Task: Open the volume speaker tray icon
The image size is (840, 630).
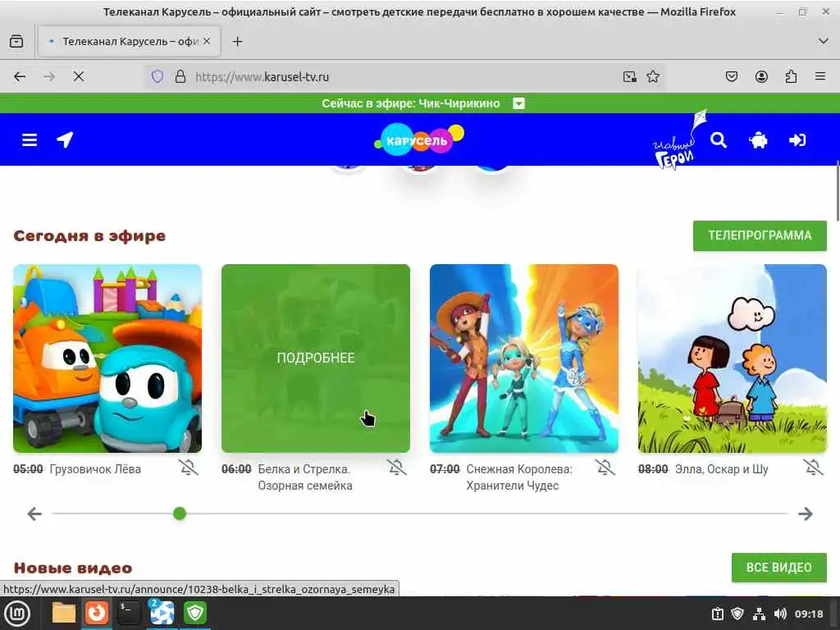Action: [780, 614]
